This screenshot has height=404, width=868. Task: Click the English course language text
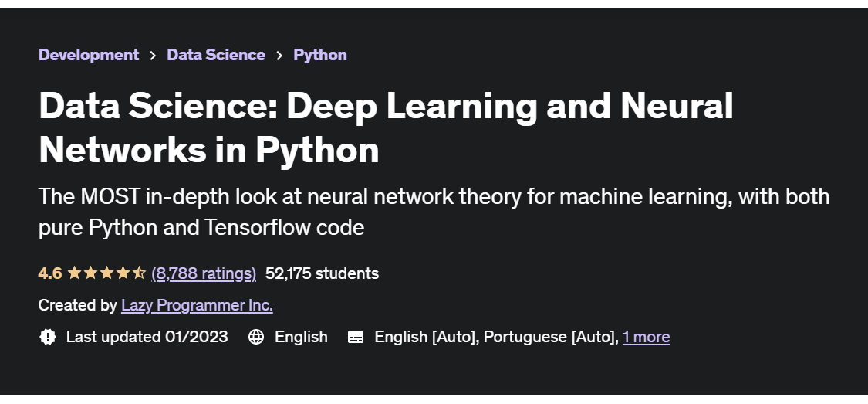pos(301,337)
